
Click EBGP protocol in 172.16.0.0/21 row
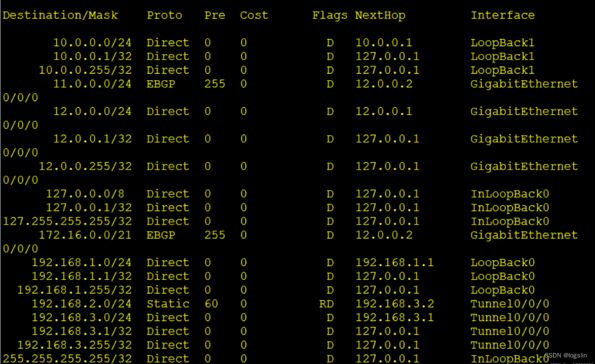161,235
